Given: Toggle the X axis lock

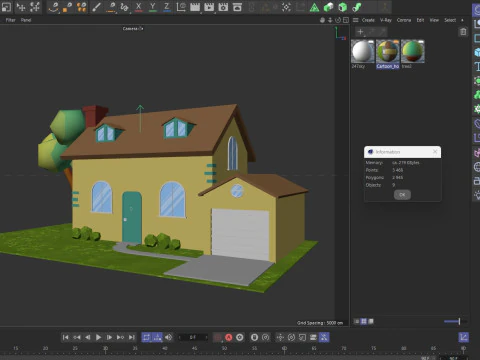Looking at the screenshot, I should pos(139,7).
